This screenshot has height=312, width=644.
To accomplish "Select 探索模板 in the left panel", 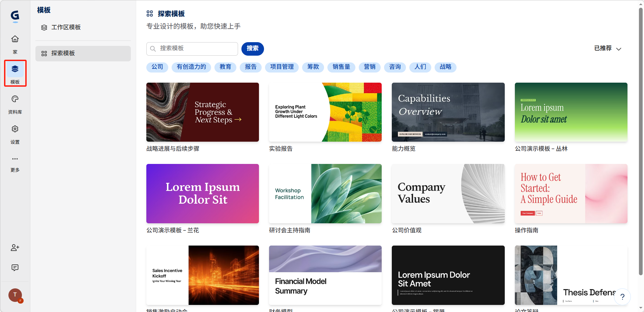I will pyautogui.click(x=83, y=54).
